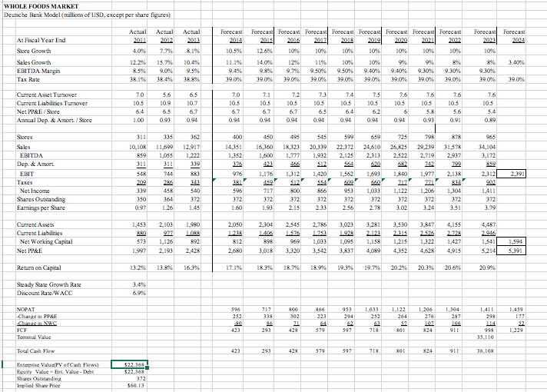Click the 2013 Return on Capital cell 16.3%
The image size is (547, 392).
coord(192,267)
